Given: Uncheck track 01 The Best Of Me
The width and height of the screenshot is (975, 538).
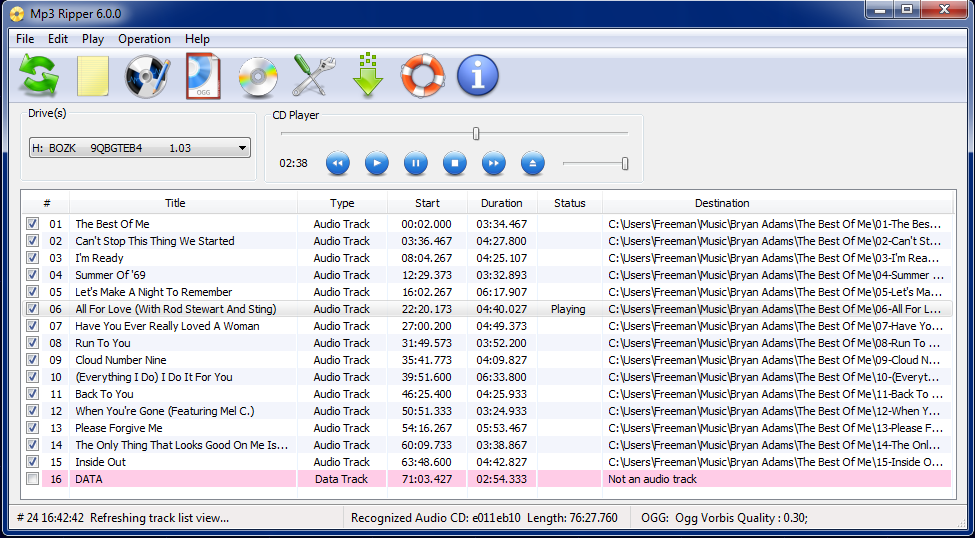Looking at the screenshot, I should (32, 224).
